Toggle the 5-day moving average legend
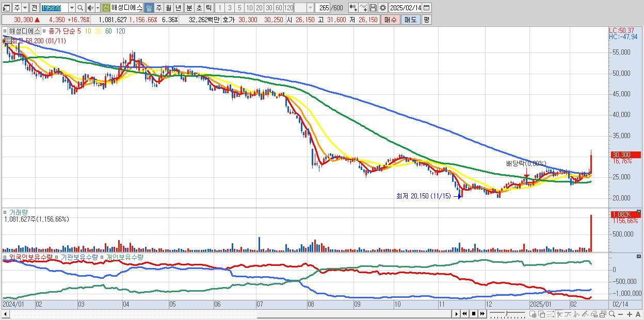644x320 pixels. coord(79,31)
